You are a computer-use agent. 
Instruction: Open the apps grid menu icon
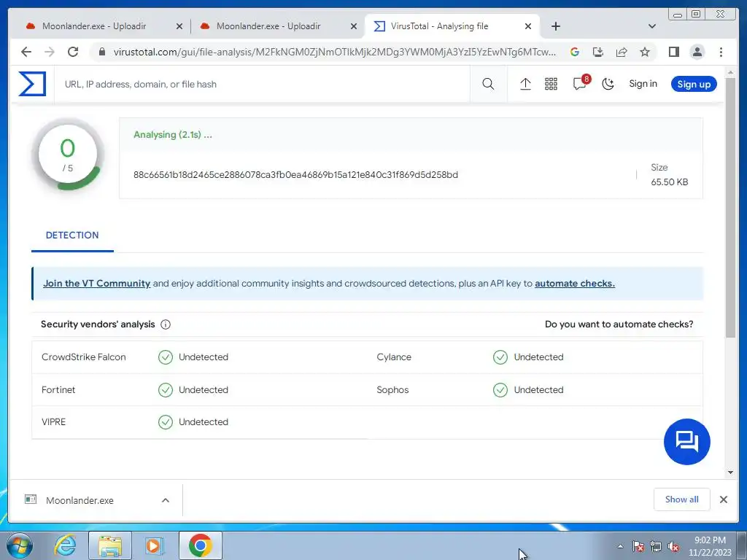551,85
